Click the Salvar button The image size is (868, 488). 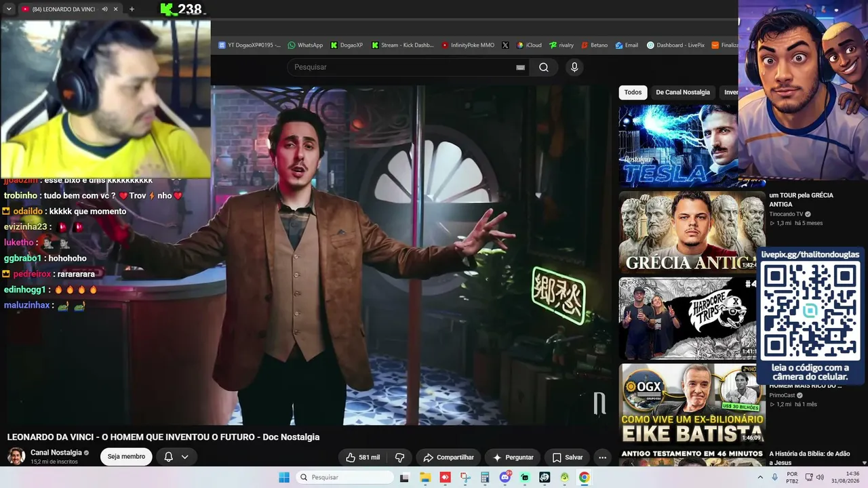[567, 457]
